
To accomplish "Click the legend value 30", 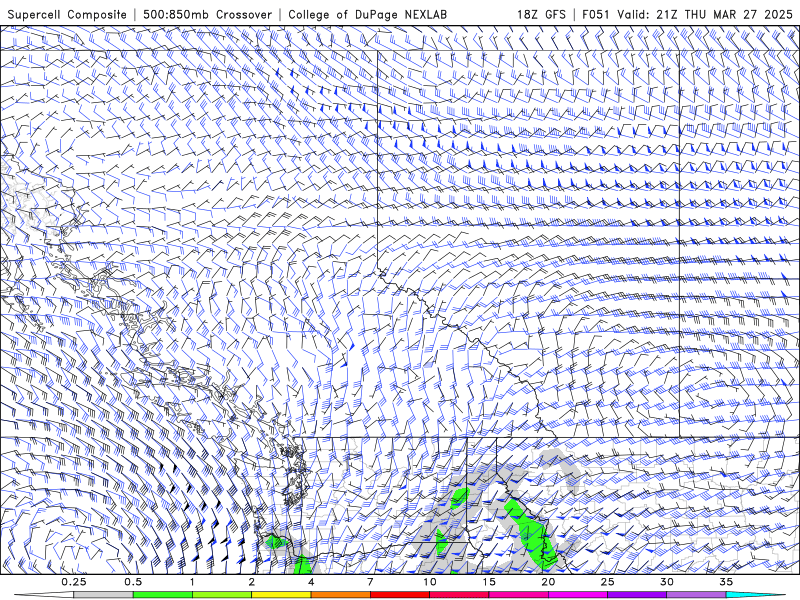I will click(x=667, y=582).
